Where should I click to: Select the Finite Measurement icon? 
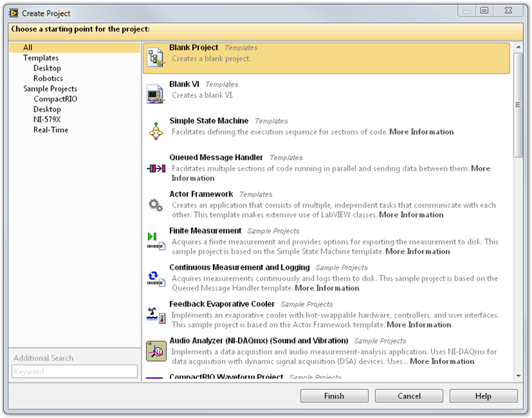click(x=153, y=241)
